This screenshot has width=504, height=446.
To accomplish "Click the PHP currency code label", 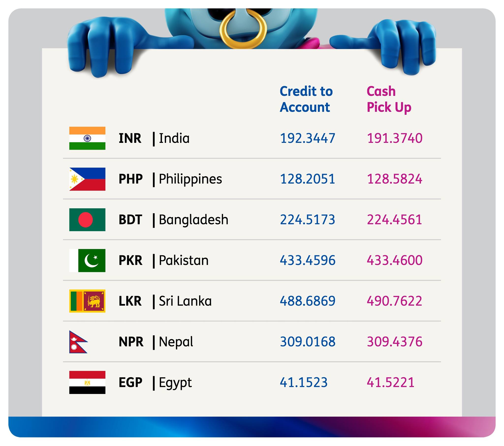I will [131, 179].
